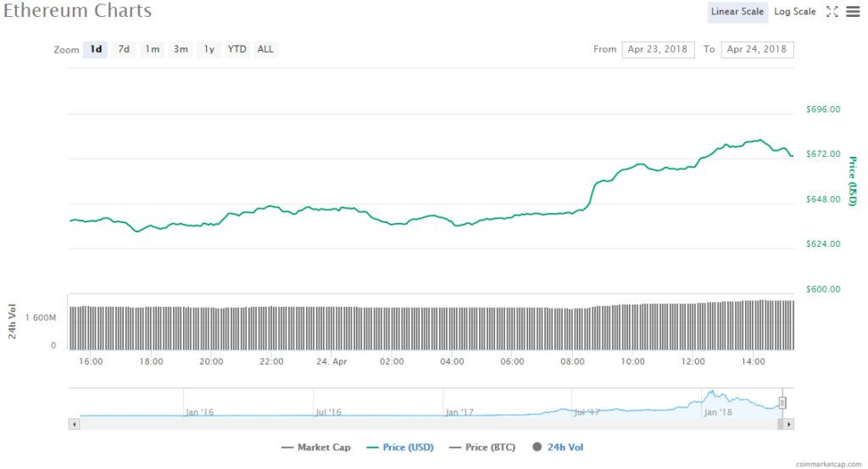This screenshot has width=868, height=469.
Task: Switch to Linear Scale
Action: click(737, 12)
